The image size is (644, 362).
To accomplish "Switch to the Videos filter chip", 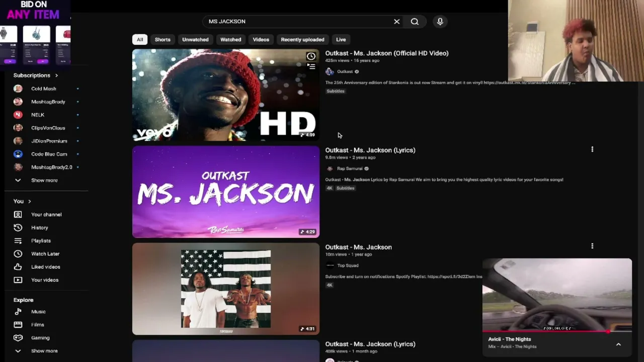I will [x=261, y=40].
